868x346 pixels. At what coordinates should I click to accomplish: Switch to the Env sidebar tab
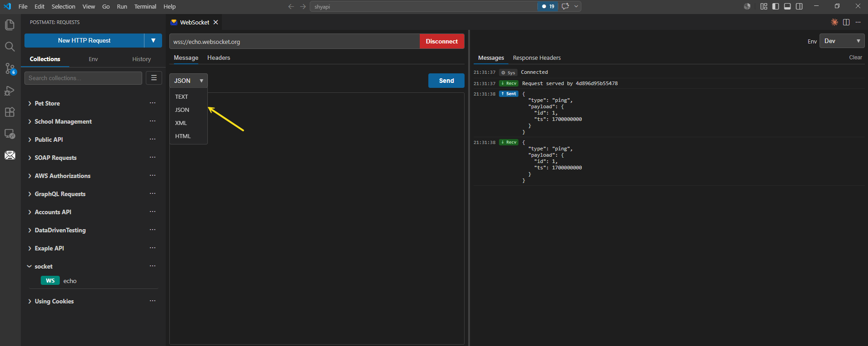(93, 59)
